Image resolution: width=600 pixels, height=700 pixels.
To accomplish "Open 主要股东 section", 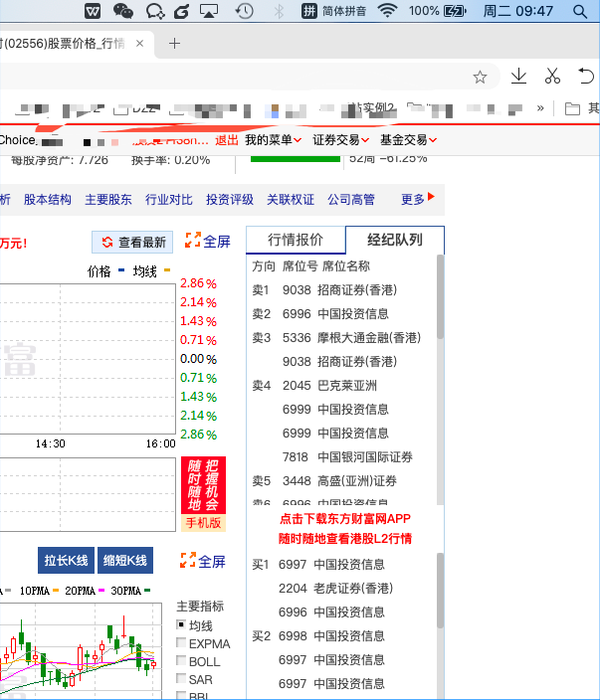I will click(x=108, y=200).
